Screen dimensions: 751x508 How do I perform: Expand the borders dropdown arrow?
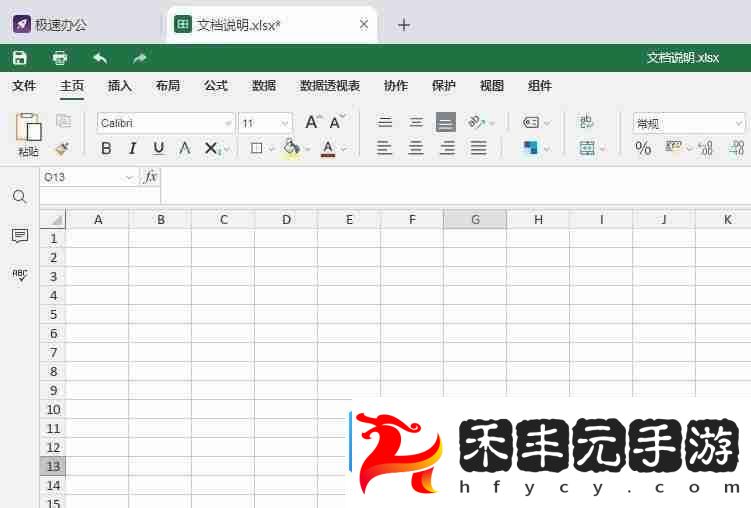272,149
